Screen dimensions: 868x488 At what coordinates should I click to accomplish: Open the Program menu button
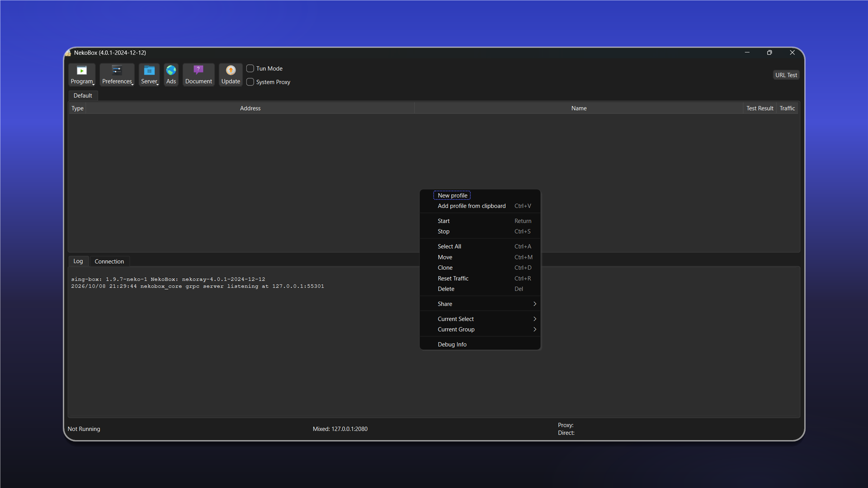(x=82, y=75)
